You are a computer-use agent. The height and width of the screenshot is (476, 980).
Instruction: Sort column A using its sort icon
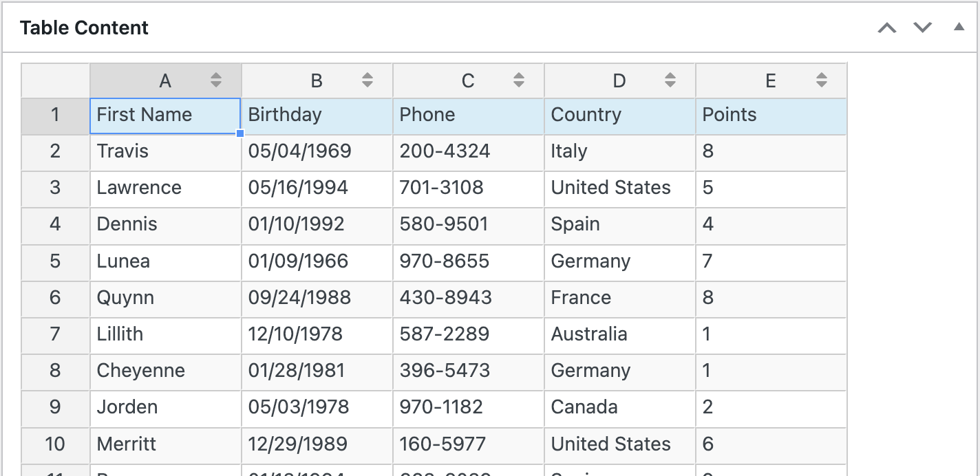coord(216,80)
